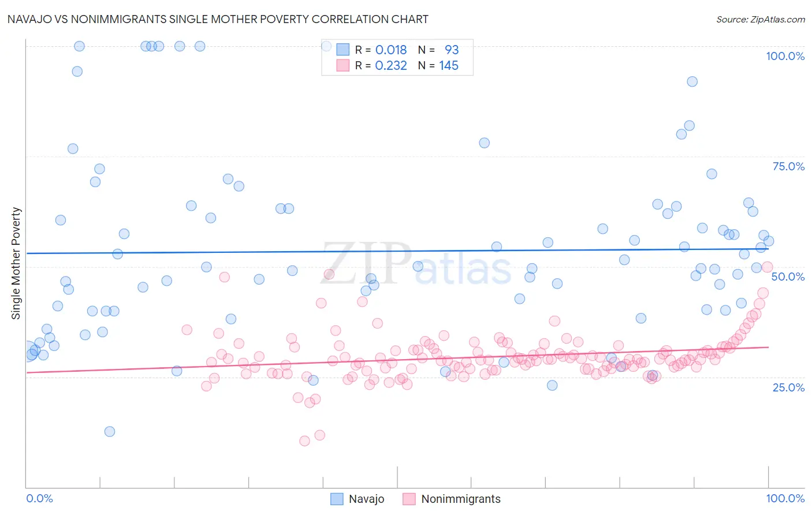Click the 75.0% y-axis tick label
Screen dimensions: 812x515
point(788,166)
